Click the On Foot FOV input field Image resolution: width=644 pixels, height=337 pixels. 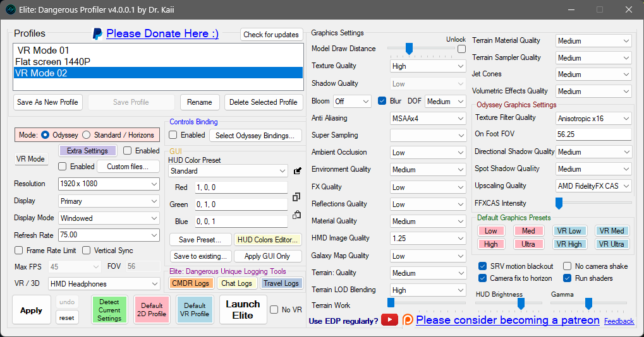click(593, 134)
